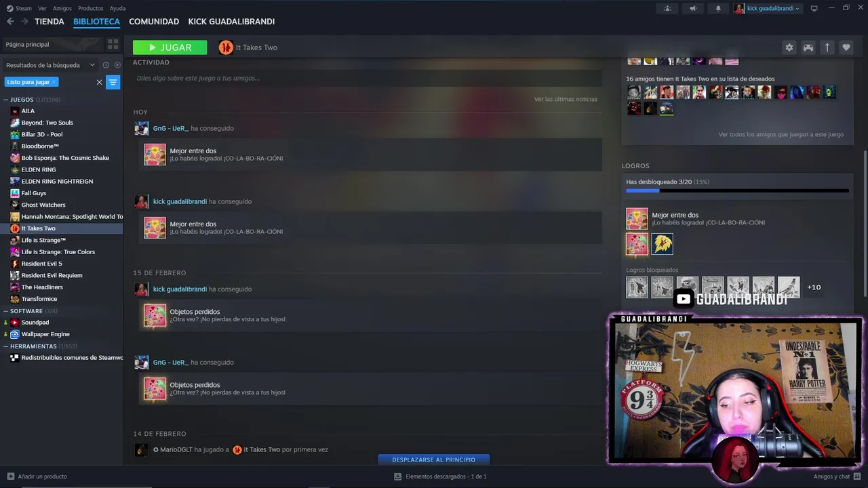868x488 pixels.
Task: Open MarioDGLT profile link
Action: pos(176,449)
